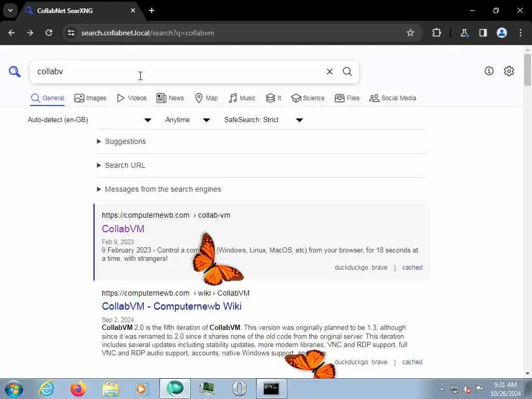Switch to the Social Media category
This screenshot has height=399, width=532.
coord(393,98)
